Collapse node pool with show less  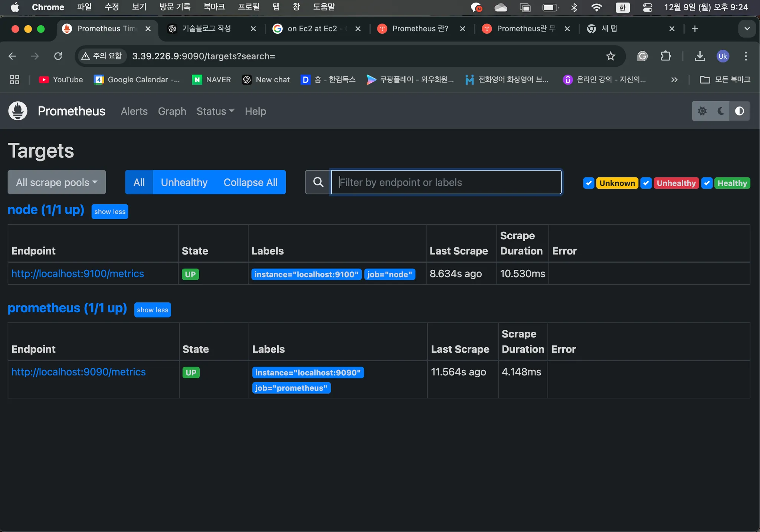(x=110, y=211)
